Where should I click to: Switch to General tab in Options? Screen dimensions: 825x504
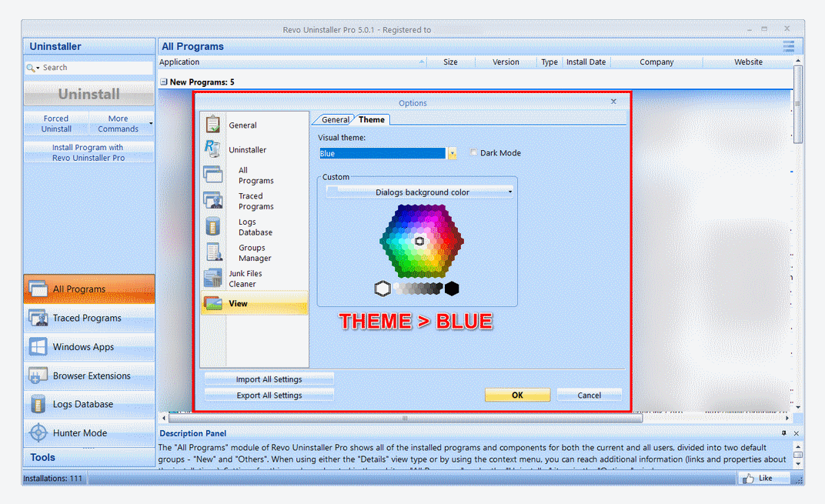coord(336,119)
